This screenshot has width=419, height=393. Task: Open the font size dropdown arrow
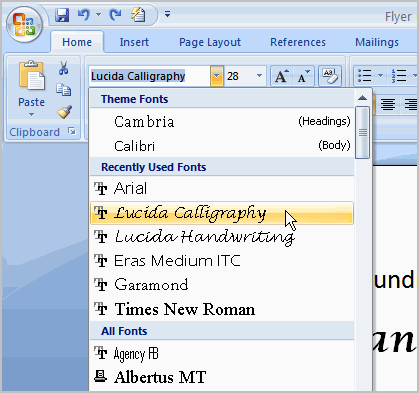click(x=259, y=76)
